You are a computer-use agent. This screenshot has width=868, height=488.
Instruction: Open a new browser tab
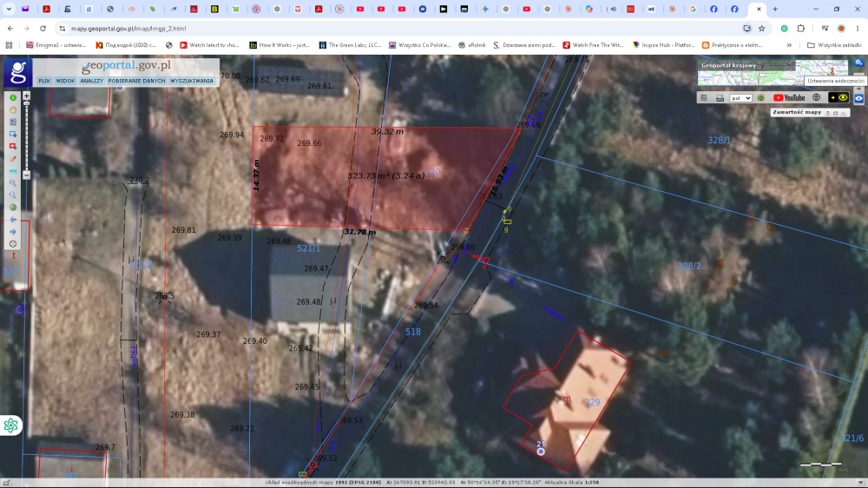coord(775,9)
